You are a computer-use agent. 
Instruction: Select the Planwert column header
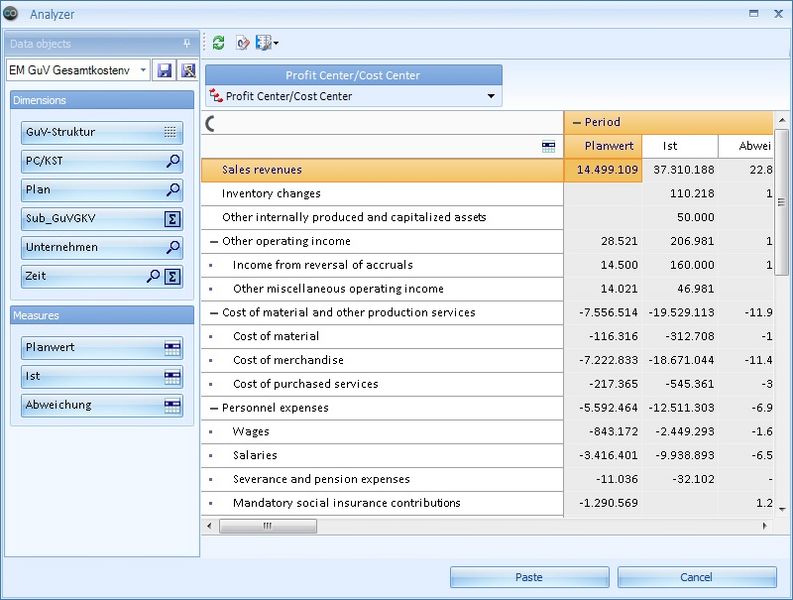[603, 146]
